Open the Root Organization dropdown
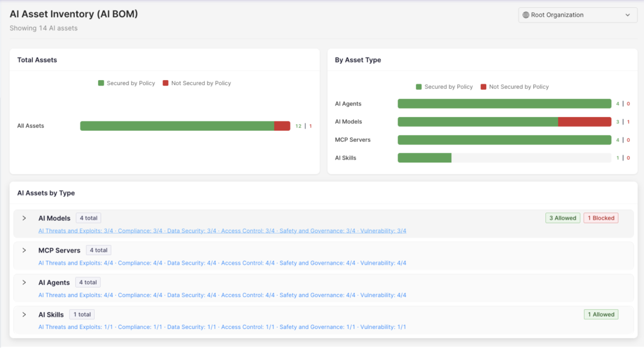Image resolution: width=644 pixels, height=348 pixels. [x=577, y=15]
